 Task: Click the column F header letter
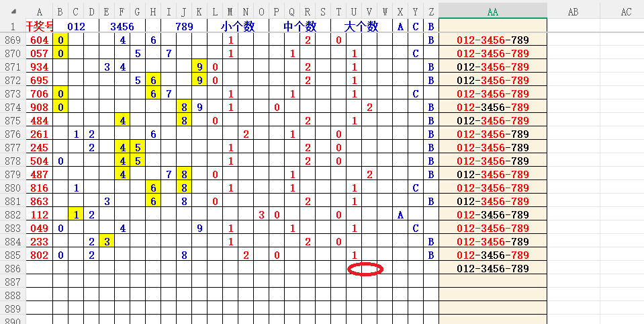click(x=122, y=12)
